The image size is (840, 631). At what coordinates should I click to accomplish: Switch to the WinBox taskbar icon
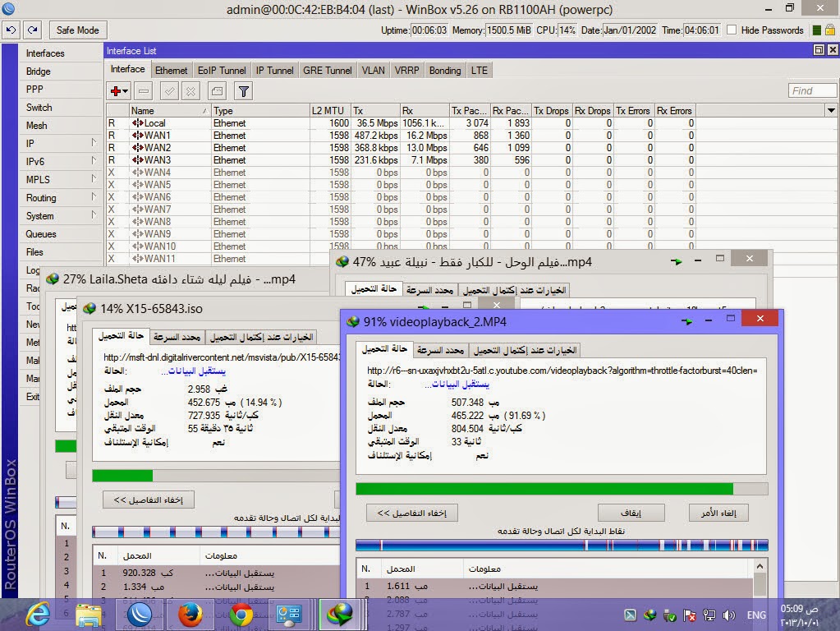click(x=140, y=615)
